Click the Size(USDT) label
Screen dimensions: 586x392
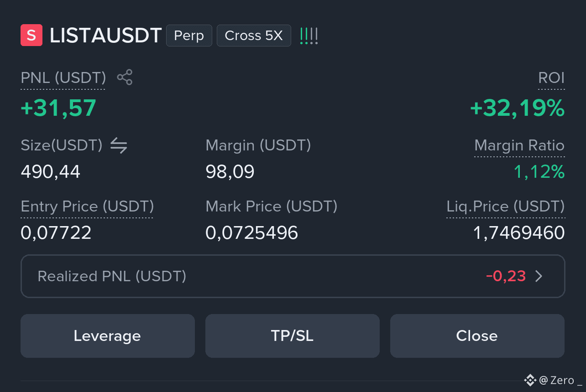pos(62,145)
